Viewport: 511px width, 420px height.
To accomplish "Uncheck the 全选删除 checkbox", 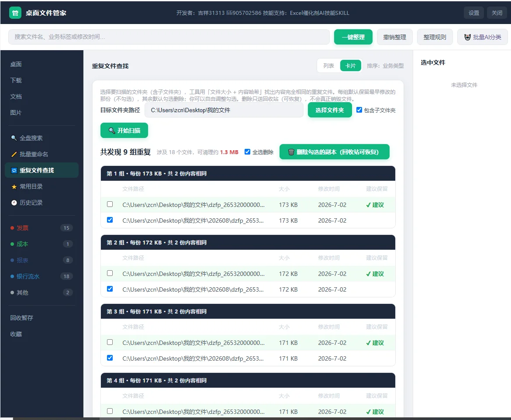I will click(247, 152).
